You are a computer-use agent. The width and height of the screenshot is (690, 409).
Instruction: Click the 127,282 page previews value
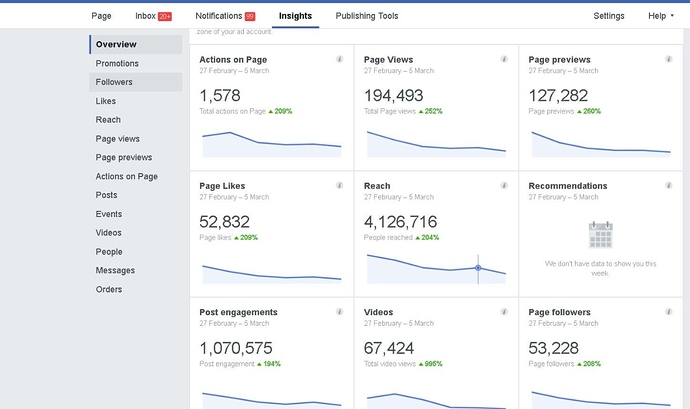[x=558, y=96]
